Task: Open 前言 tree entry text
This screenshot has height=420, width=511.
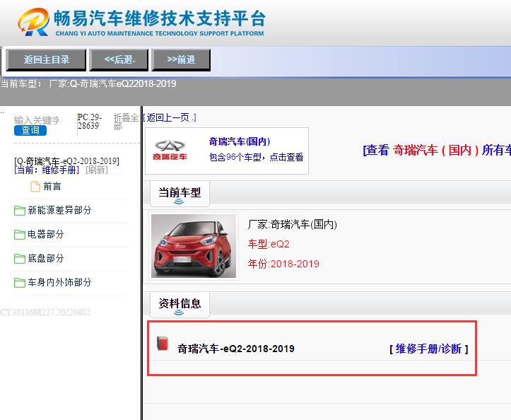Action: point(52,187)
